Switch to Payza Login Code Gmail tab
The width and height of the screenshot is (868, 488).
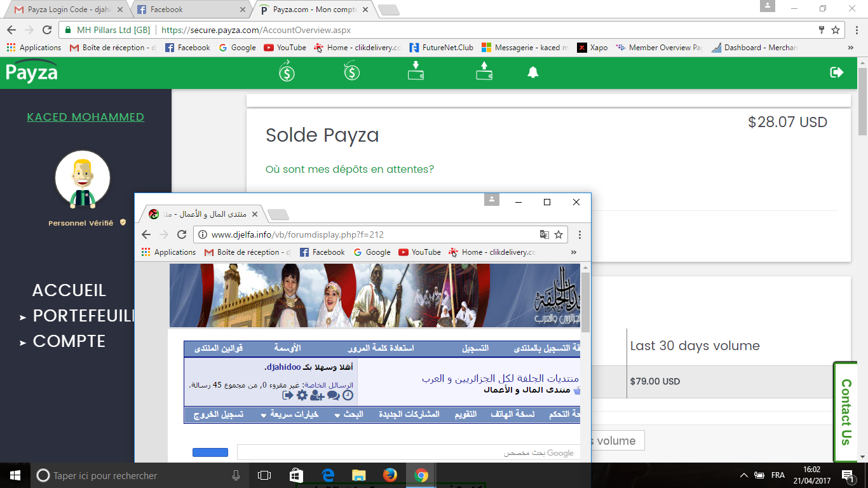[69, 10]
